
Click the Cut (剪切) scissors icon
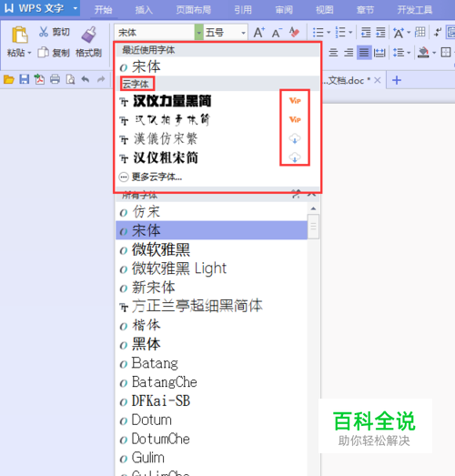[x=44, y=32]
